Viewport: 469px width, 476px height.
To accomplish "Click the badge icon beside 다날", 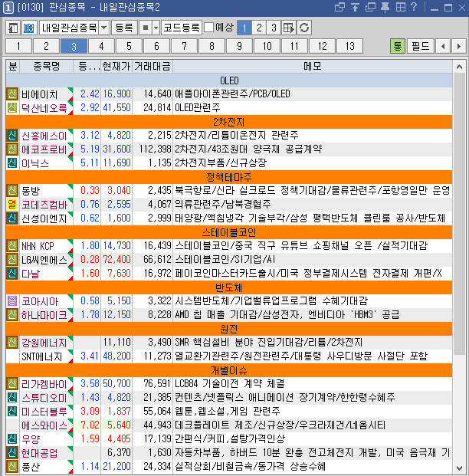I will point(12,274).
